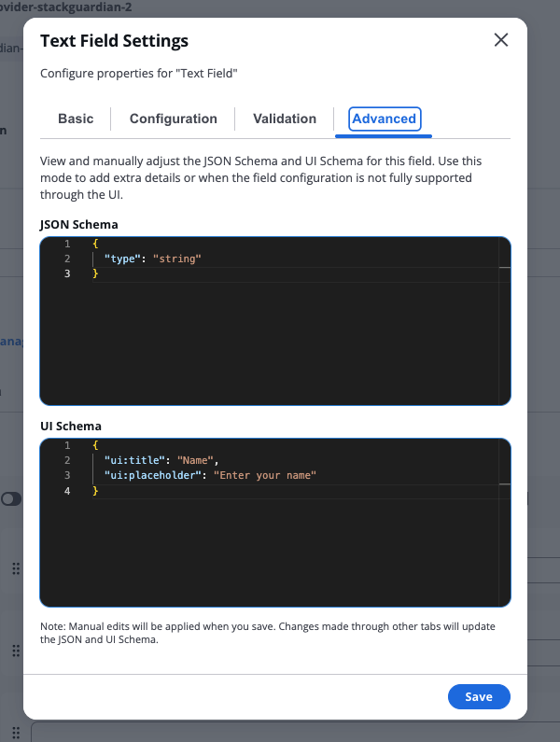
Task: Switch to the Basic tab
Action: coord(76,119)
